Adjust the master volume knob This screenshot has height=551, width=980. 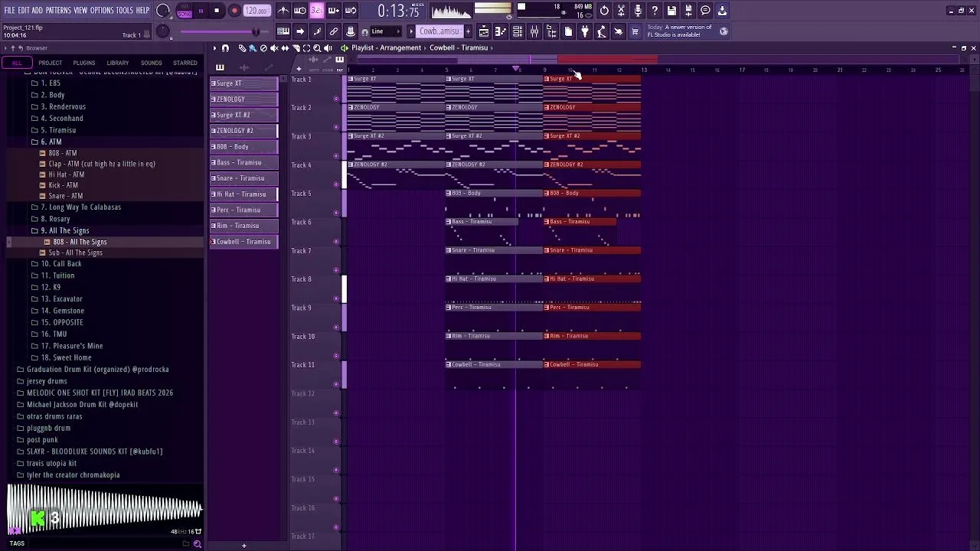[x=163, y=11]
